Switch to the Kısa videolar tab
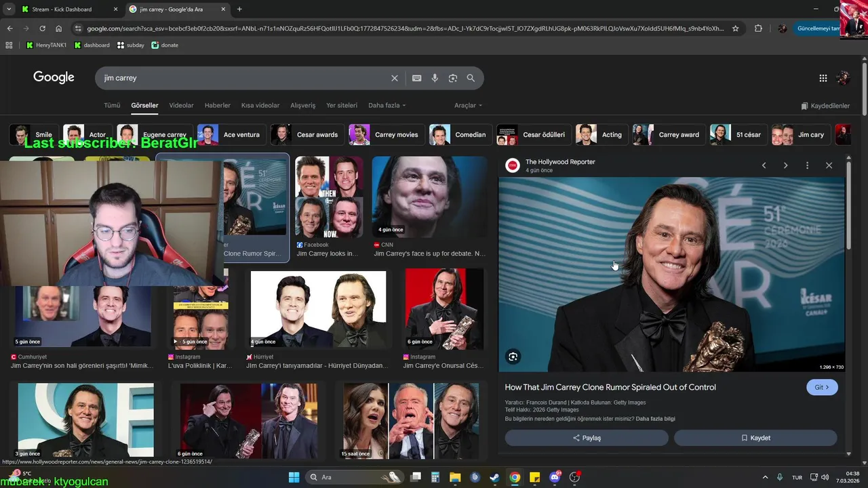 260,106
